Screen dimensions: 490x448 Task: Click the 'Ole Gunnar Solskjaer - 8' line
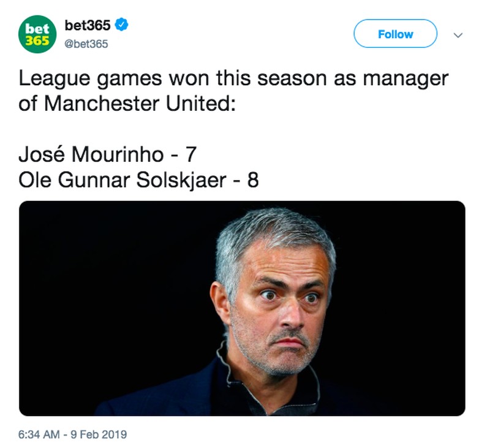point(139,180)
